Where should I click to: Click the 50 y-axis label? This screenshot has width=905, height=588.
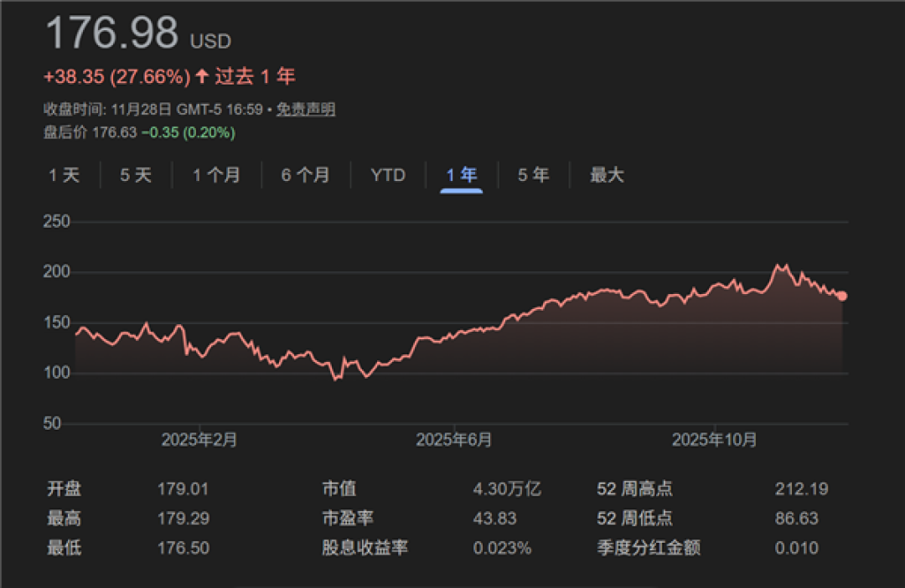pos(52,424)
